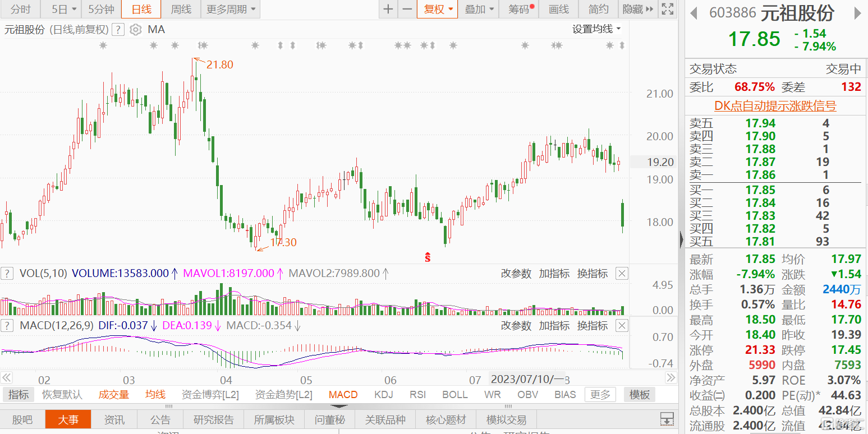Open the gear settings icon beside MA
This screenshot has width=868, height=434.
pyautogui.click(x=135, y=30)
